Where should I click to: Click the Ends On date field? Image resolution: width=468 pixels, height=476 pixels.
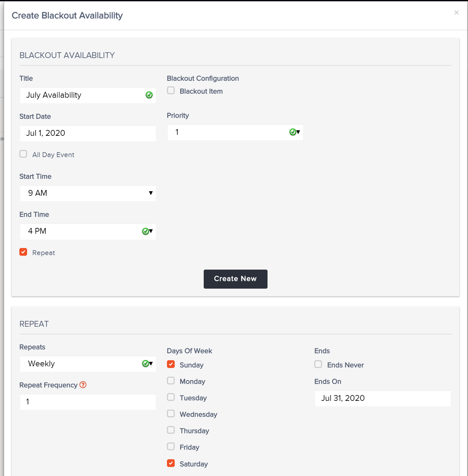point(383,398)
